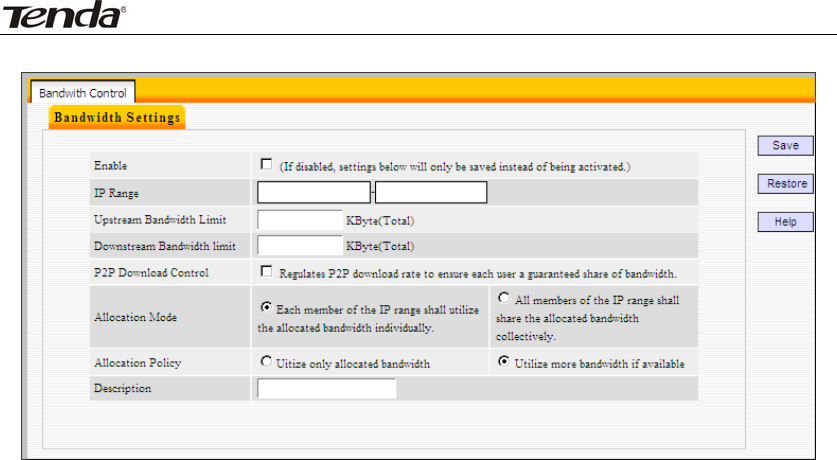Open the Bandwith Control tab

(x=82, y=93)
